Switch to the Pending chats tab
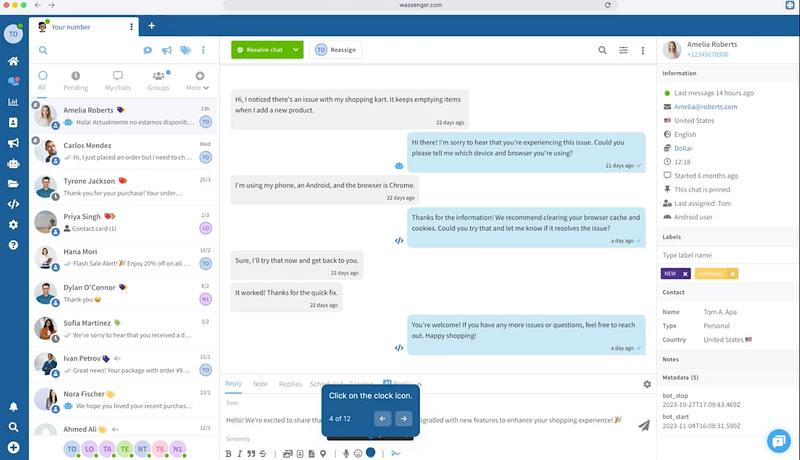This screenshot has height=460, width=800. 76,81
